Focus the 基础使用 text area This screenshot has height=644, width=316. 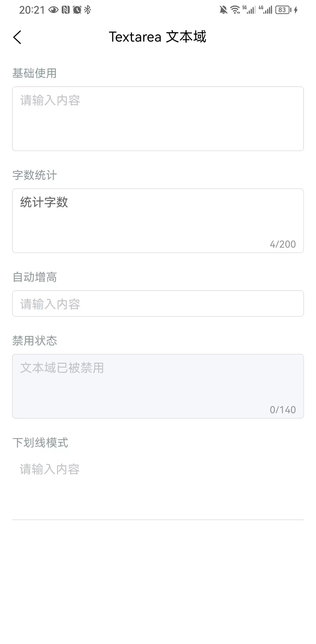point(158,119)
